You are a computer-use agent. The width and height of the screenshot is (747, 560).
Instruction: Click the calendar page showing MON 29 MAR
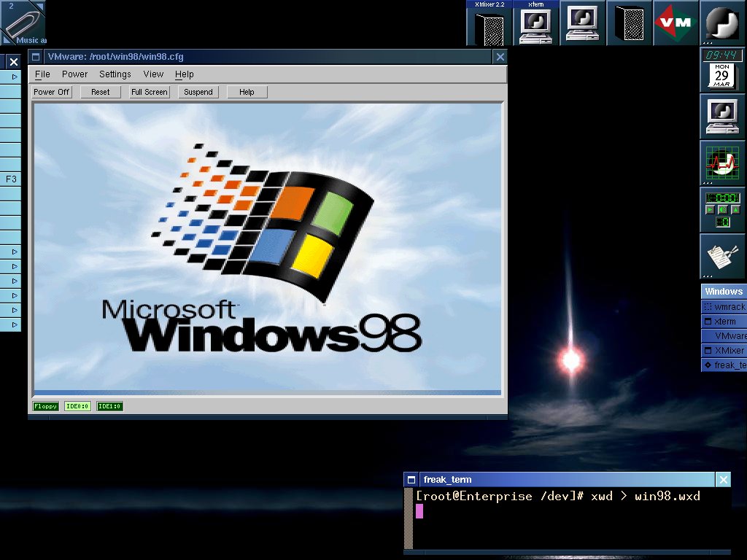721,75
